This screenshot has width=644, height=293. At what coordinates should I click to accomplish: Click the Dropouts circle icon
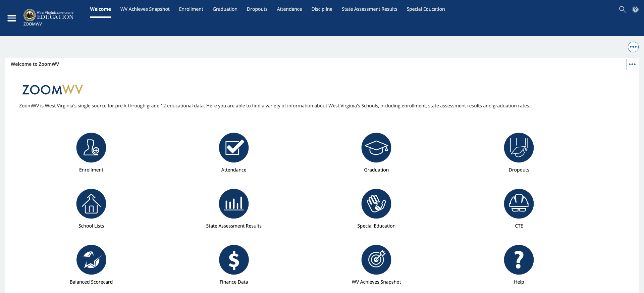coord(519,148)
